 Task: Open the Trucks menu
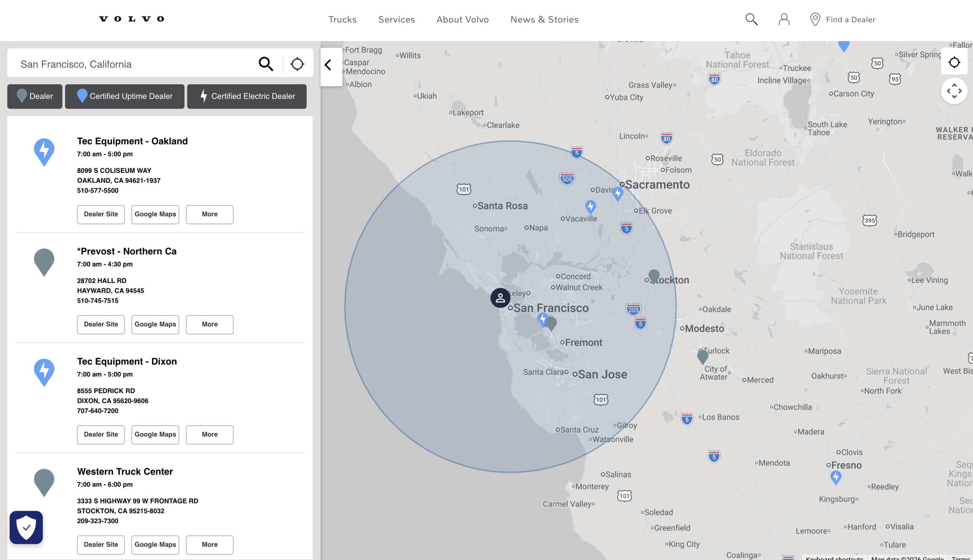(342, 19)
